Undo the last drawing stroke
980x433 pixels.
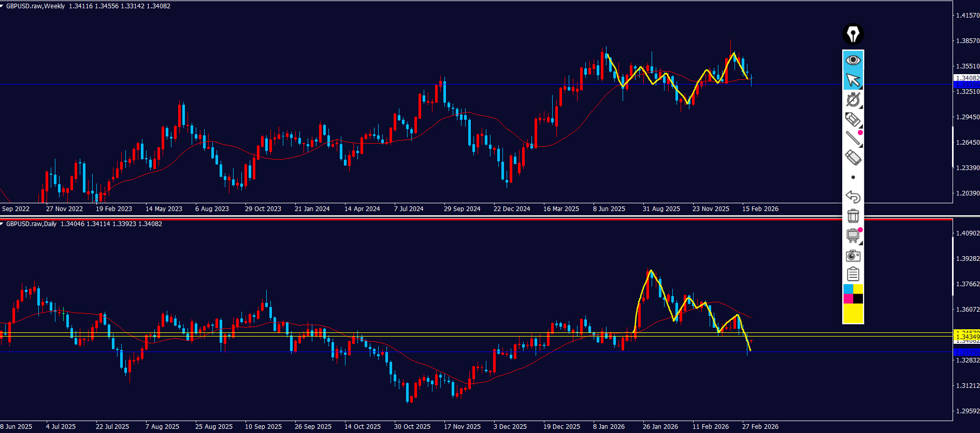[853, 197]
